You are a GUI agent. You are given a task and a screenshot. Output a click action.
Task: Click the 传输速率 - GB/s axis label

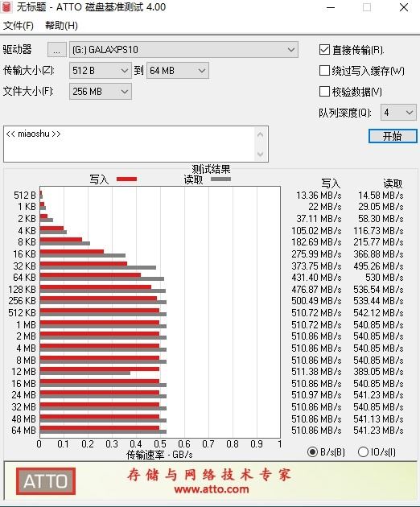pos(159,455)
